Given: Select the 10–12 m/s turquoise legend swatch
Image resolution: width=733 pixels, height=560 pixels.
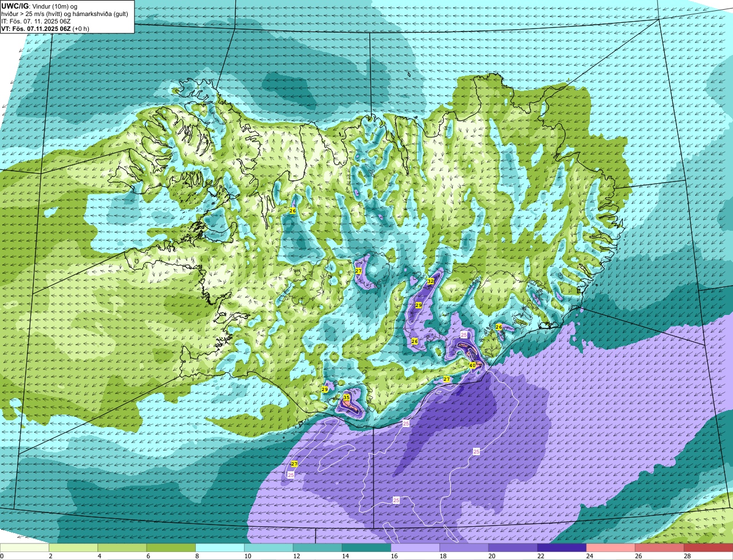Looking at the screenshot, I should click(x=269, y=547).
